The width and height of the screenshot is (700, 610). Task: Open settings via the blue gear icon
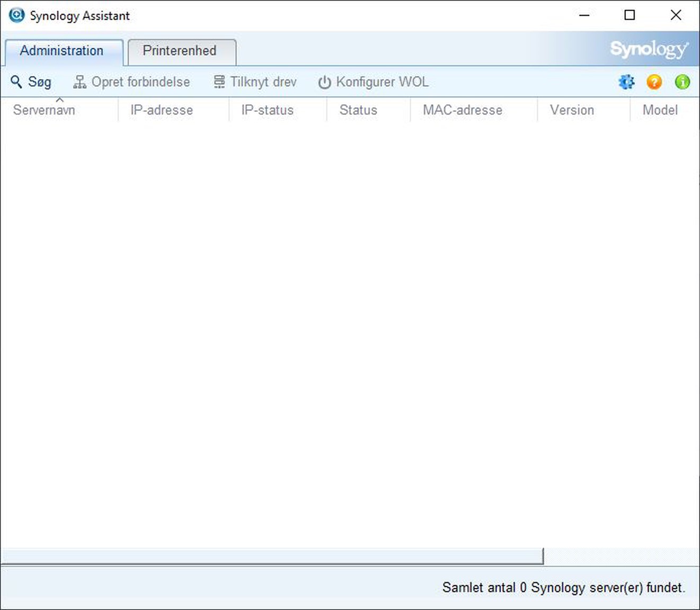[x=626, y=82]
